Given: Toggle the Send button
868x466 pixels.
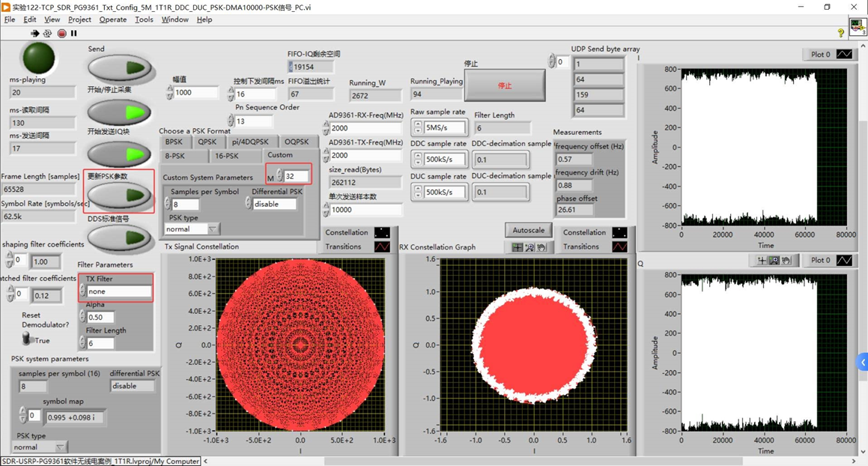Looking at the screenshot, I should [x=120, y=68].
